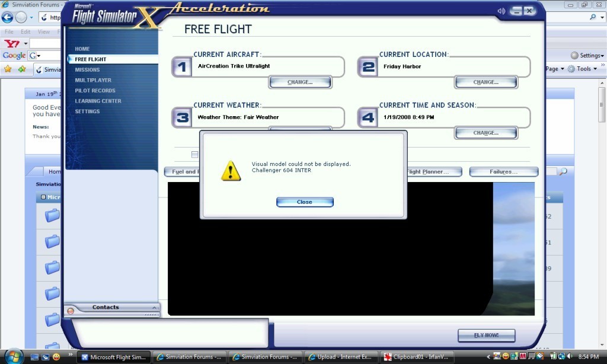Image resolution: width=607 pixels, height=364 pixels.
Task: Open the Flight Planner button
Action: (x=434, y=171)
